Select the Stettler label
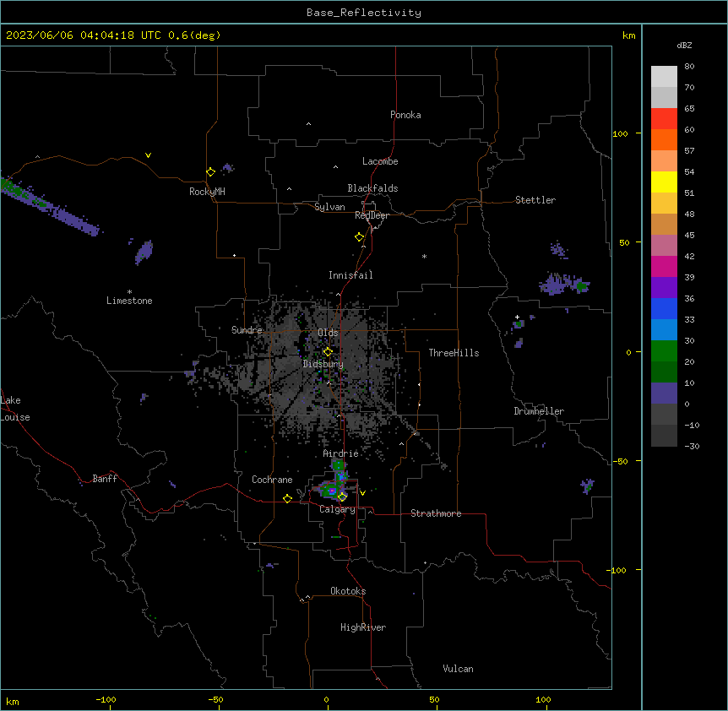The image size is (728, 711). tap(535, 200)
